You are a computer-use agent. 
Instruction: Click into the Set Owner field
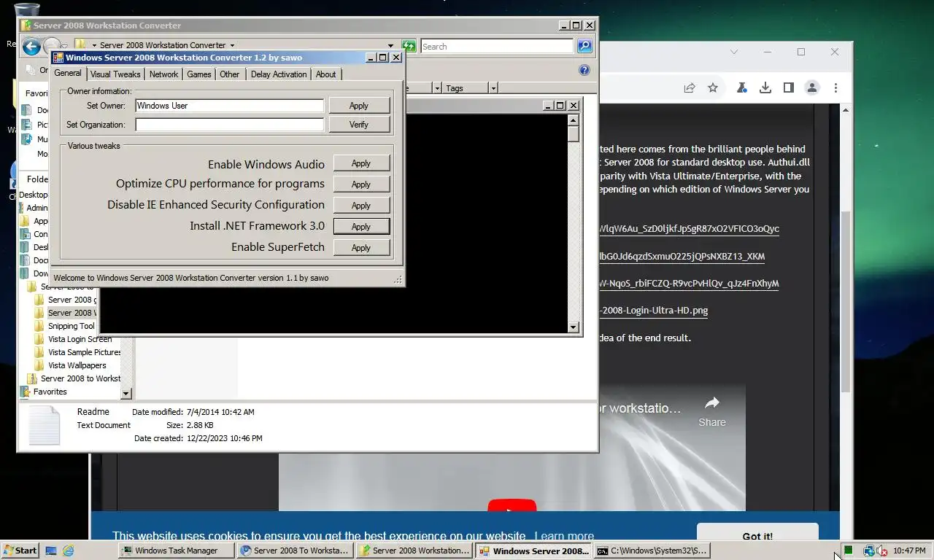(229, 106)
